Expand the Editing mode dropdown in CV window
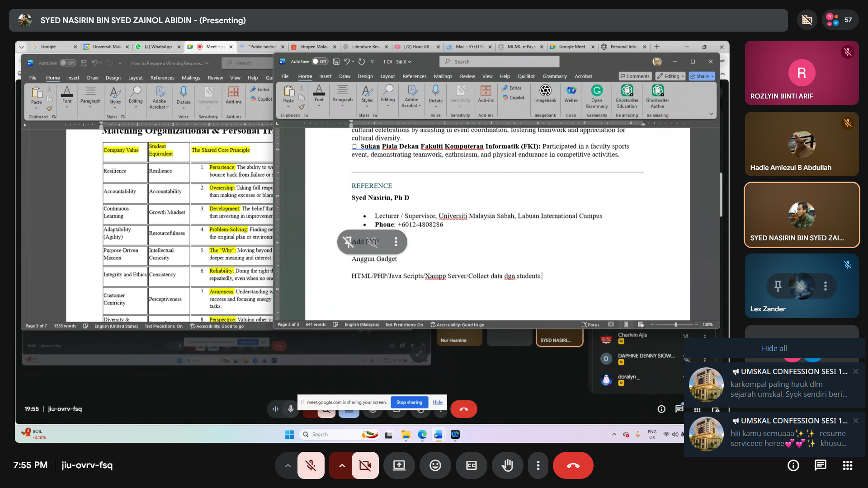 [671, 76]
